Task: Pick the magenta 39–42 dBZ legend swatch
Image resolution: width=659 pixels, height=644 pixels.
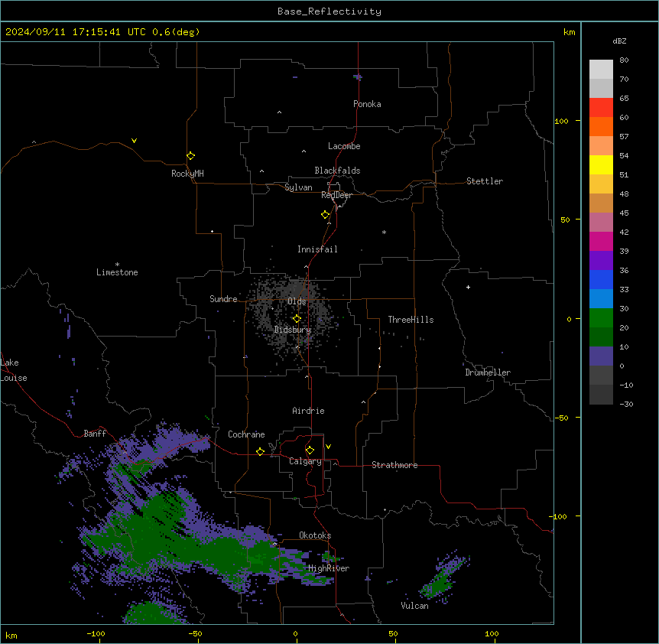Action: click(601, 241)
